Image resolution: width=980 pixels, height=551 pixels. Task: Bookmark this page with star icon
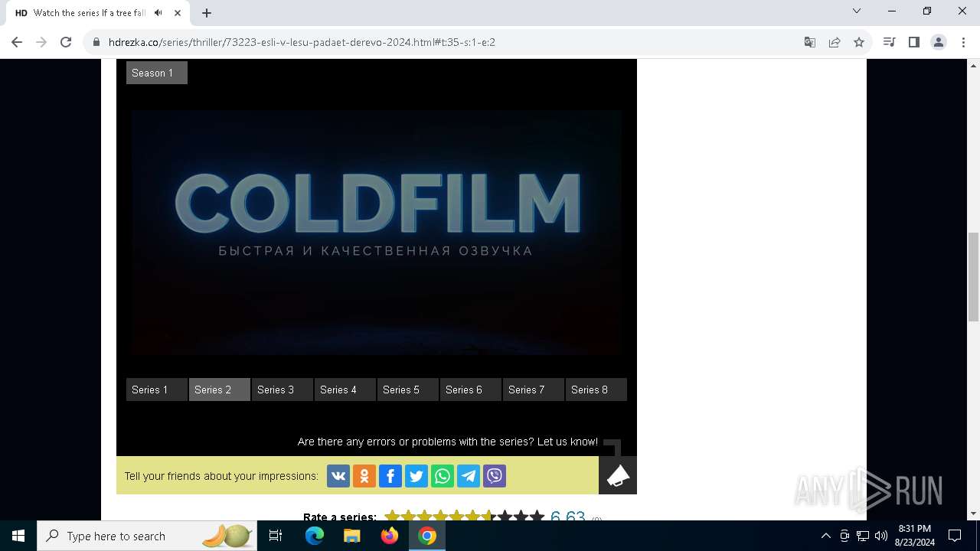859,42
